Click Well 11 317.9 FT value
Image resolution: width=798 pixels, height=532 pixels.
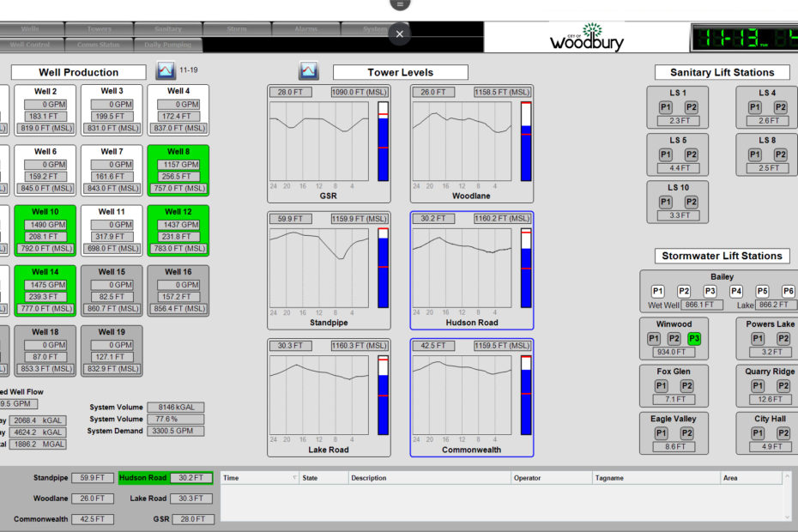(x=112, y=237)
